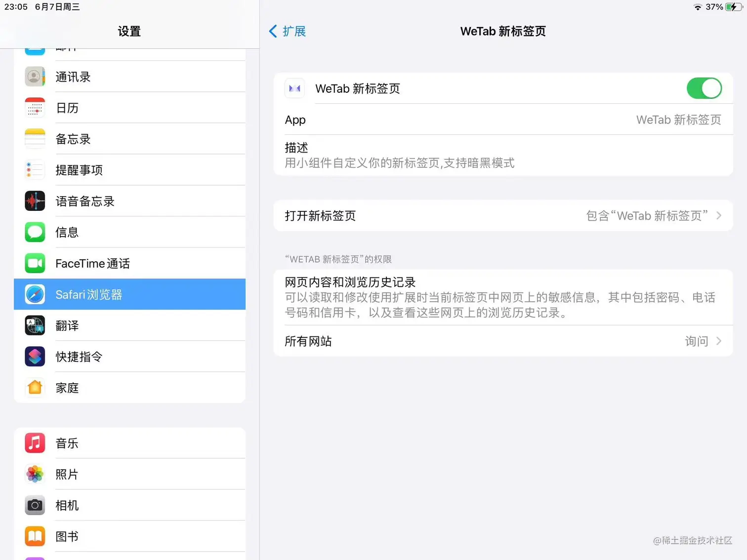747x560 pixels.
Task: Open the Safari 浏览器 settings icon
Action: pyautogui.click(x=35, y=294)
